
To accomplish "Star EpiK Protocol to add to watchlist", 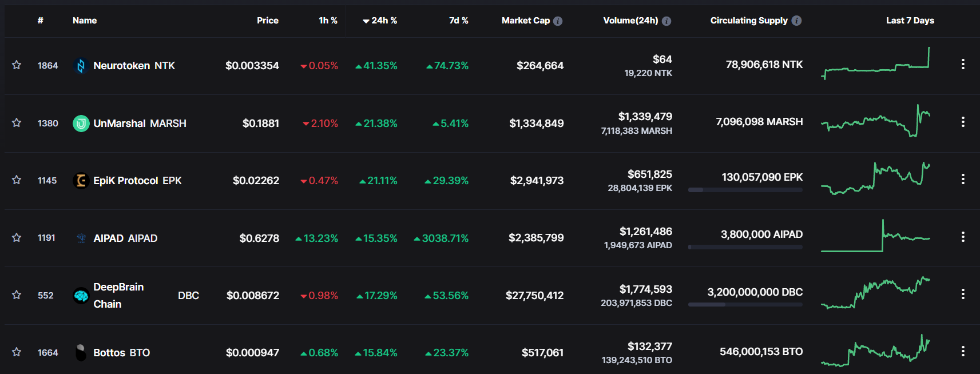I will coord(17,180).
